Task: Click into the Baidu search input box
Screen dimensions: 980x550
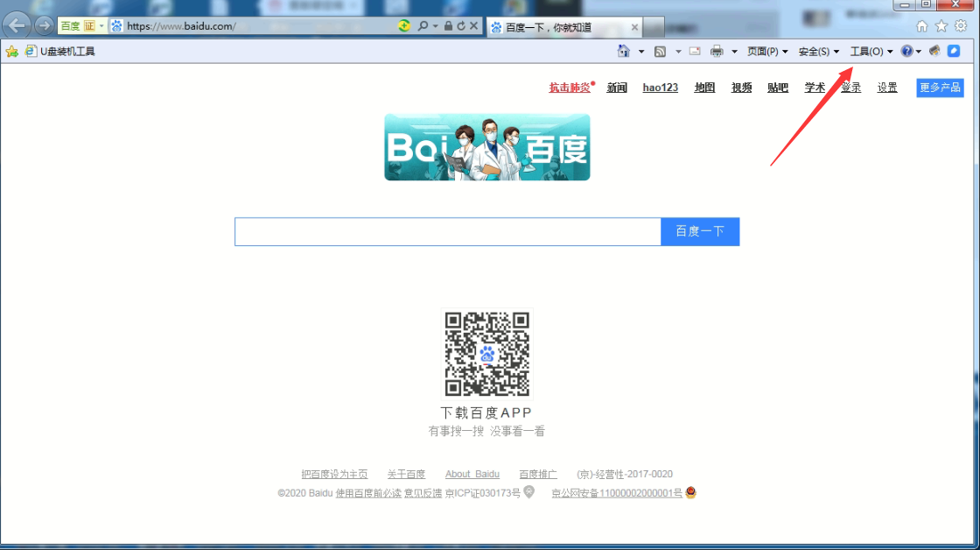Action: point(447,231)
